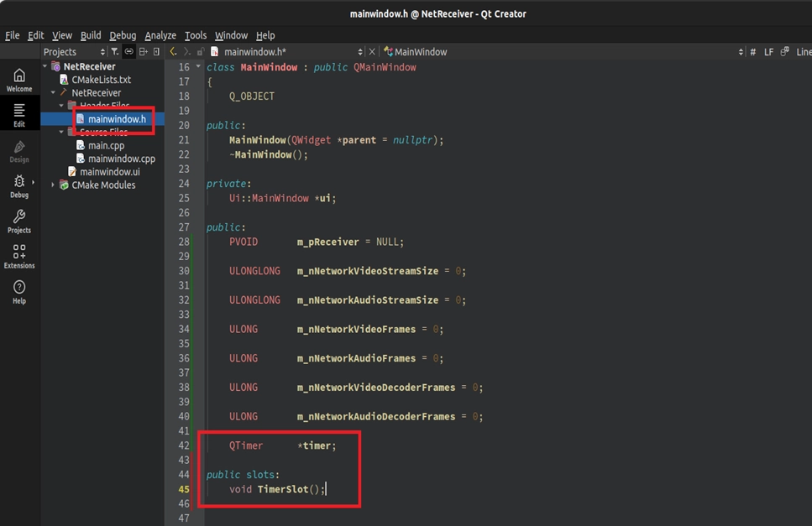This screenshot has height=526, width=812.
Task: Open the View menu
Action: (x=61, y=35)
